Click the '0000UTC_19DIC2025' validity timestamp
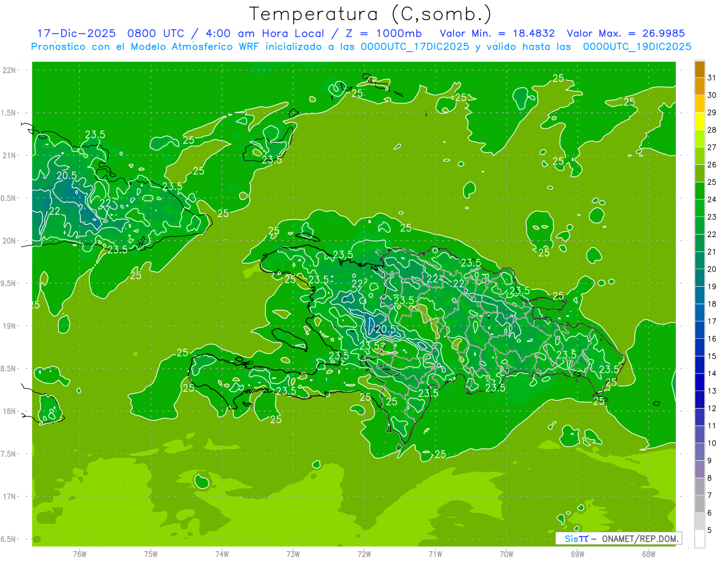 pyautogui.click(x=637, y=47)
